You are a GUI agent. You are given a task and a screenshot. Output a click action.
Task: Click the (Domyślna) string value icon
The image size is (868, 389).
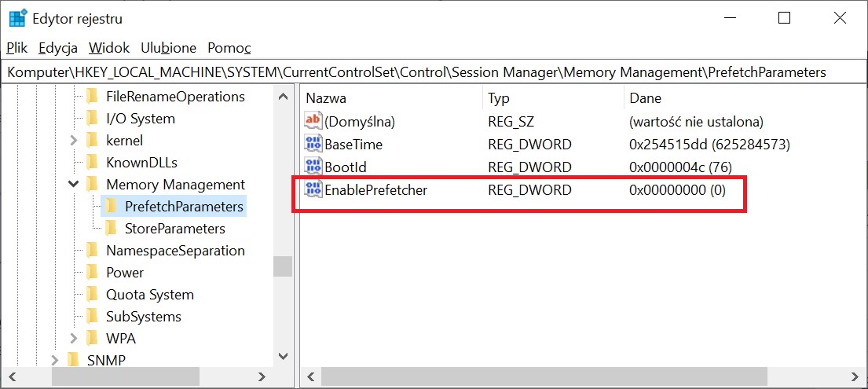point(313,121)
